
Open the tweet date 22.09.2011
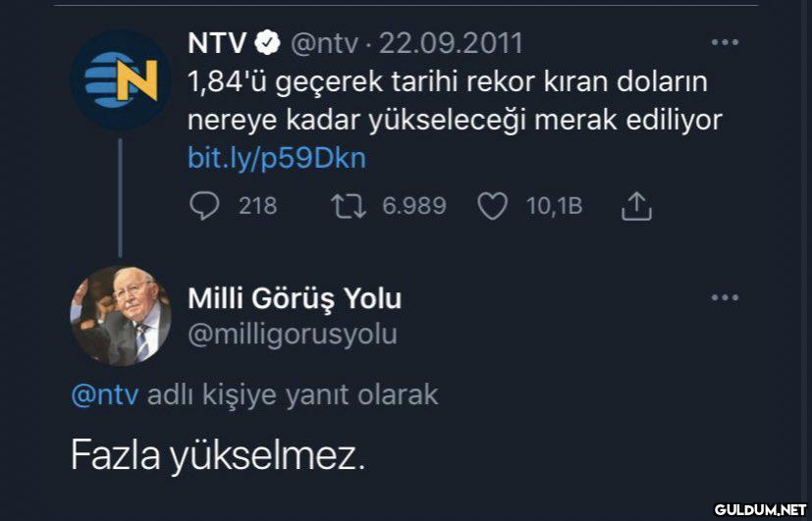coord(451,43)
